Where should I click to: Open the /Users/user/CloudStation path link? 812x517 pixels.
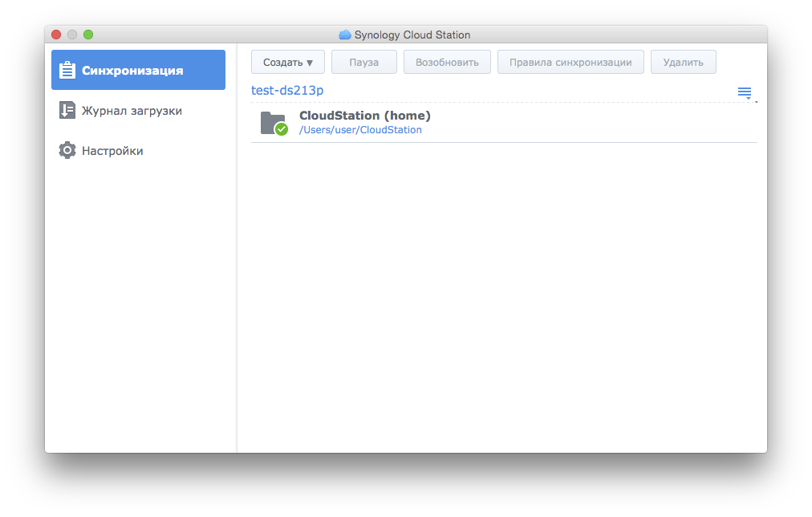click(x=360, y=130)
